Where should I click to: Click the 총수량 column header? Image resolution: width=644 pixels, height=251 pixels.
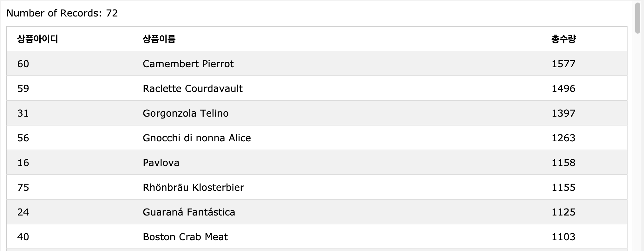click(563, 39)
